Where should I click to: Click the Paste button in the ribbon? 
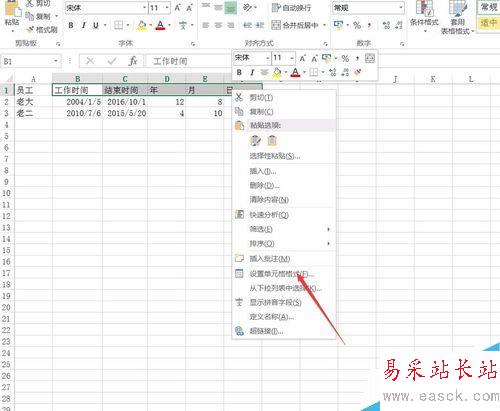click(12, 16)
